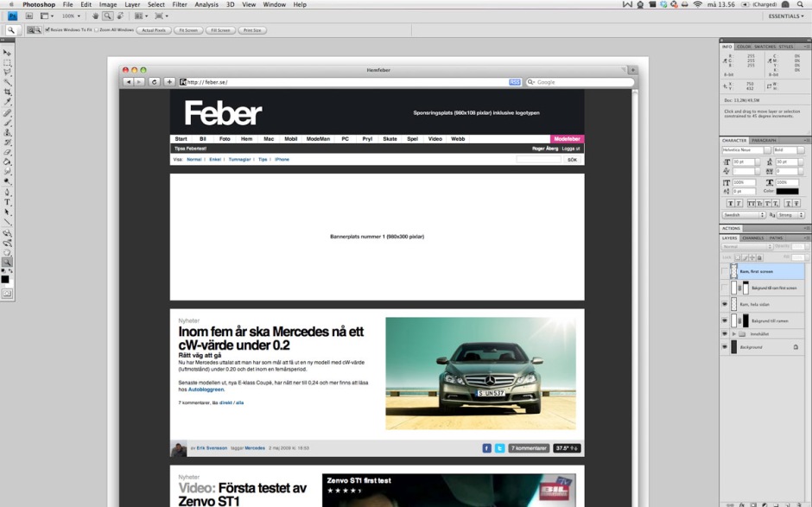
Task: Select the Eraser tool
Action: point(7,152)
